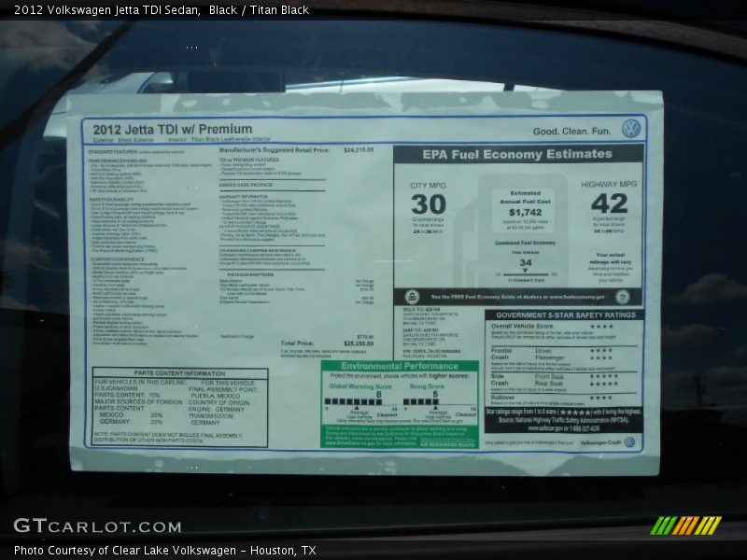Click the 'Side Crash' rating label
Viewport: 747px width, 560px height.
[x=500, y=380]
